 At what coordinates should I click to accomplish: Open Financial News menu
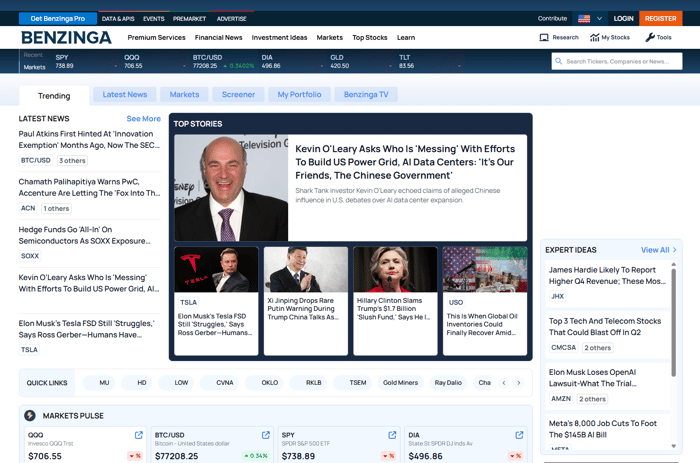click(x=218, y=38)
